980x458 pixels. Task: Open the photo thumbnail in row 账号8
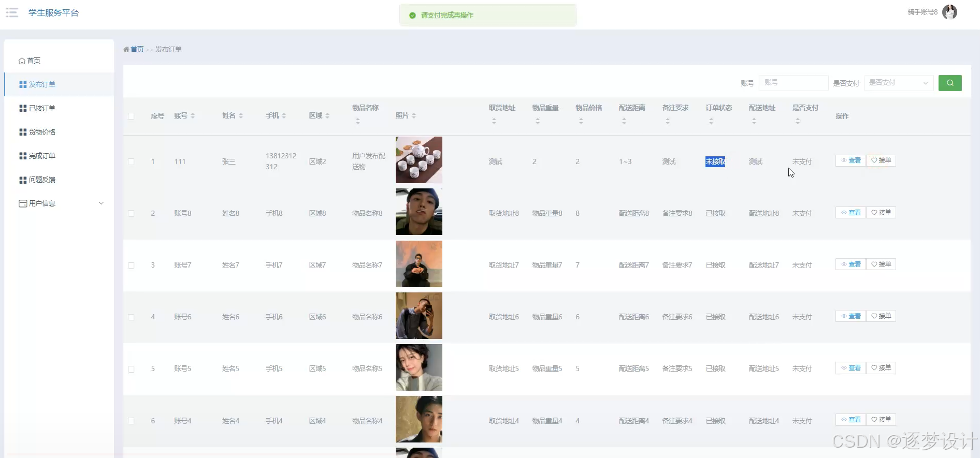click(x=419, y=212)
